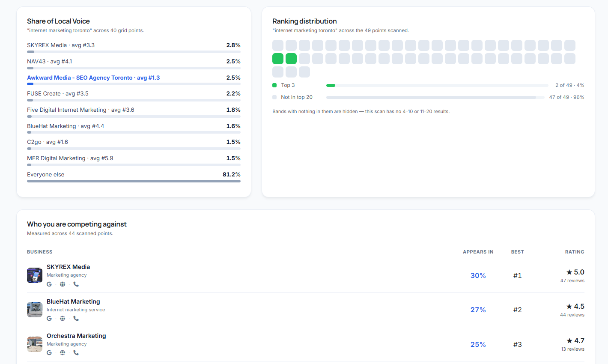Click the Marketing agency label under Orchestra Marketing

tap(67, 344)
